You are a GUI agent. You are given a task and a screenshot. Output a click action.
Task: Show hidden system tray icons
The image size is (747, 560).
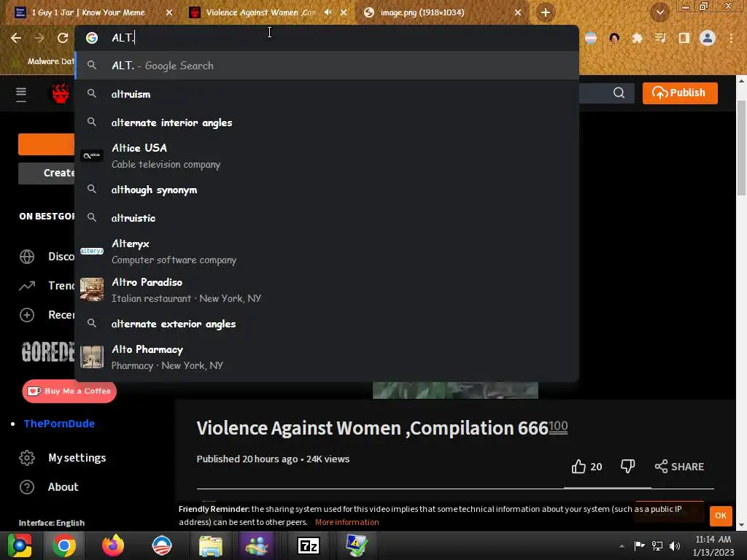coord(622,546)
